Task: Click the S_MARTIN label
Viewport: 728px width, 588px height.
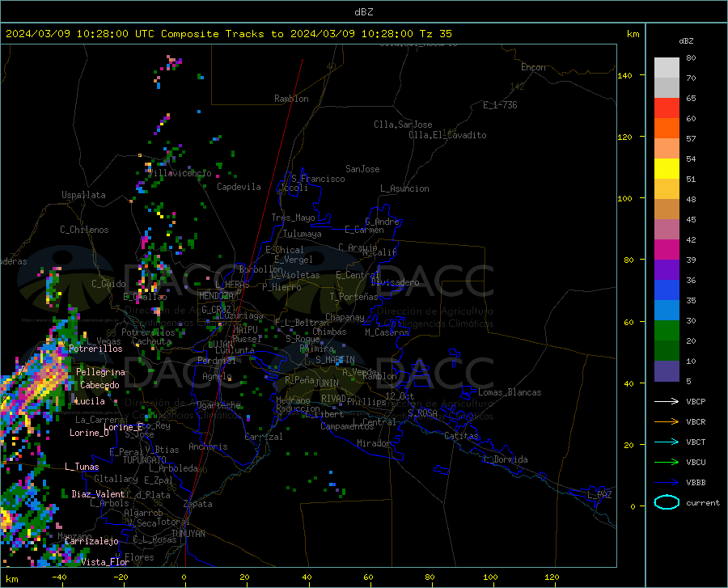Action: click(x=335, y=360)
